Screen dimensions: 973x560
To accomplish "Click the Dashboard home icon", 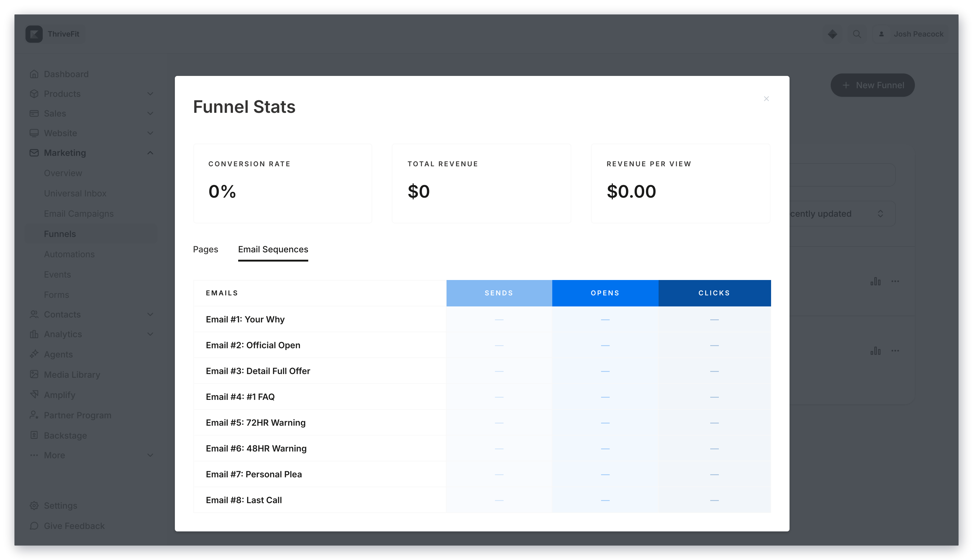I will tap(34, 74).
